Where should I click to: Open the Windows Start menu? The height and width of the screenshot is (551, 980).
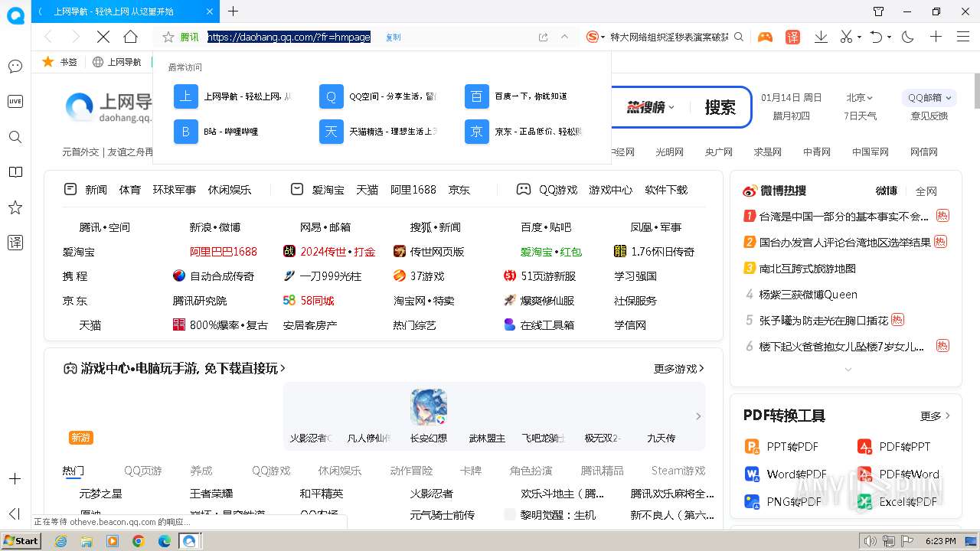[x=21, y=541]
